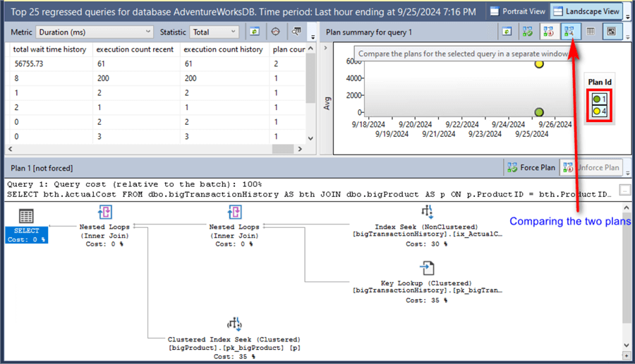Select the first Nested Loops operator icon
Viewport: 635px width, 364px height.
pos(105,212)
